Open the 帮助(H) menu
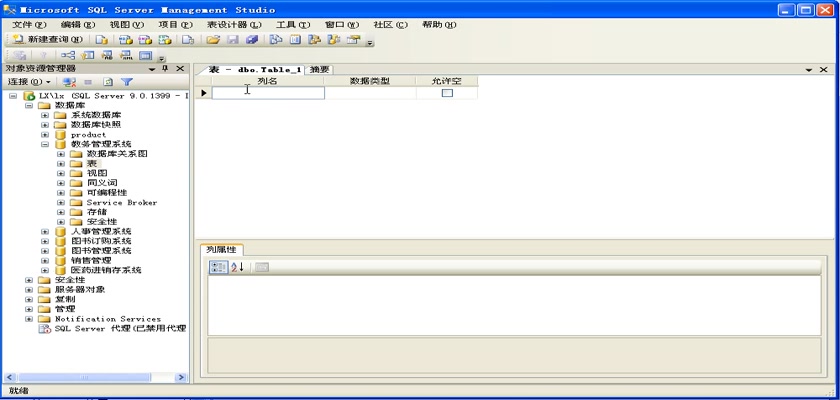This screenshot has height=400, width=840. click(x=439, y=25)
